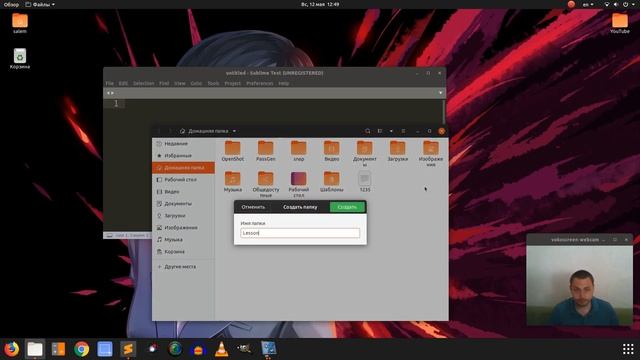Open Рабочий стол in Files sidebar
Viewport: 640px width, 360px height.
coord(183,180)
